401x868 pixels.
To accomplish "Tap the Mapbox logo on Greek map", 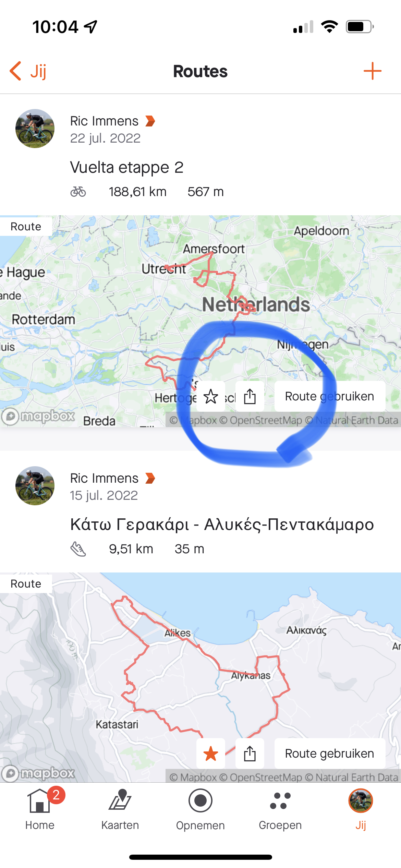I will pyautogui.click(x=38, y=773).
